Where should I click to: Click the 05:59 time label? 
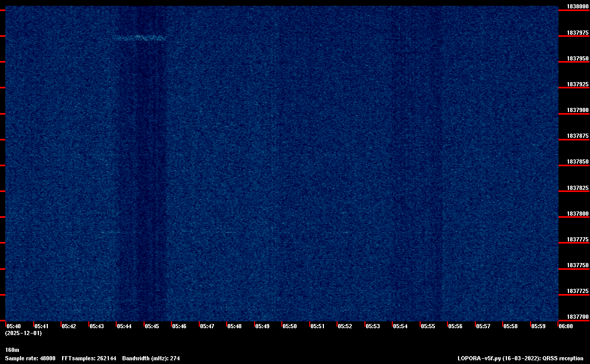click(538, 326)
